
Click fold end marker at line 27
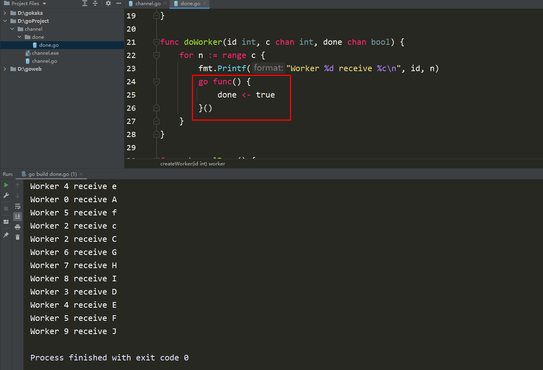156,121
